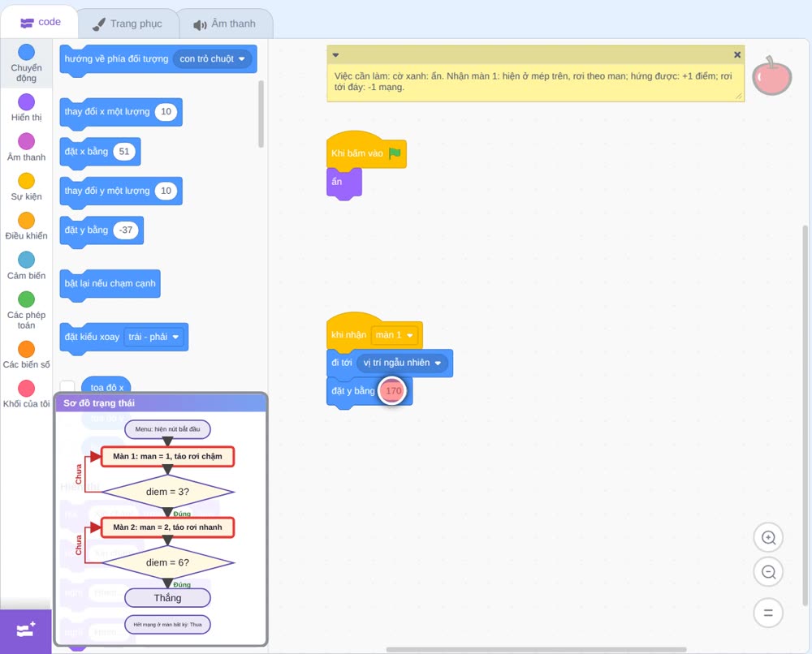Select the Hiển thị category circle

pyautogui.click(x=27, y=102)
